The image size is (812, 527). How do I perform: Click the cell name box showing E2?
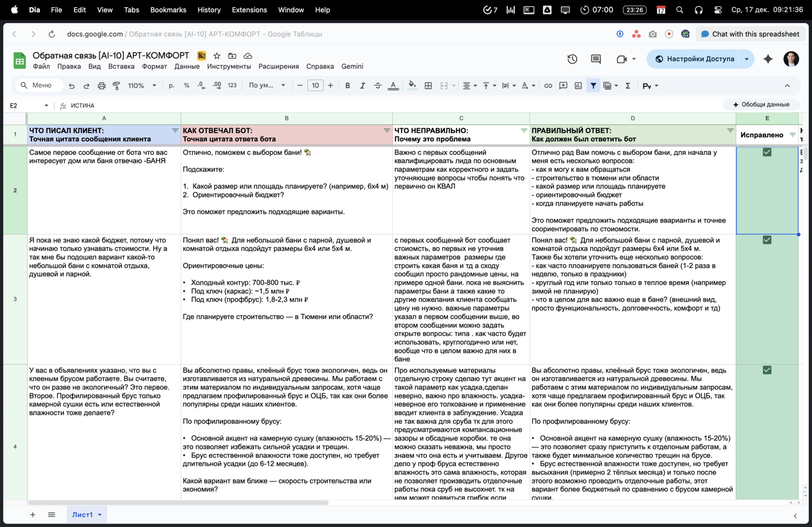pyautogui.click(x=29, y=105)
